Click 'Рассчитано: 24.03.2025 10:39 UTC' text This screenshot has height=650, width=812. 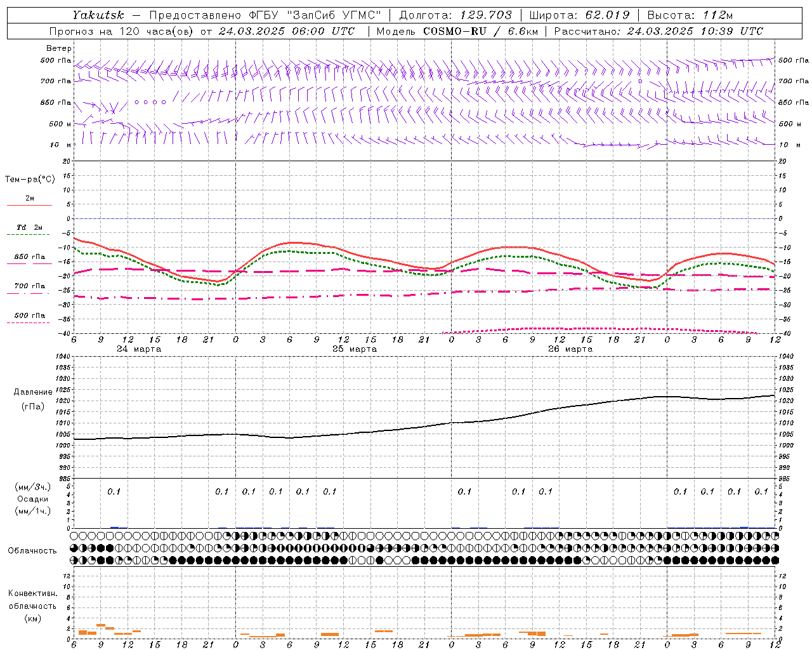click(x=658, y=31)
